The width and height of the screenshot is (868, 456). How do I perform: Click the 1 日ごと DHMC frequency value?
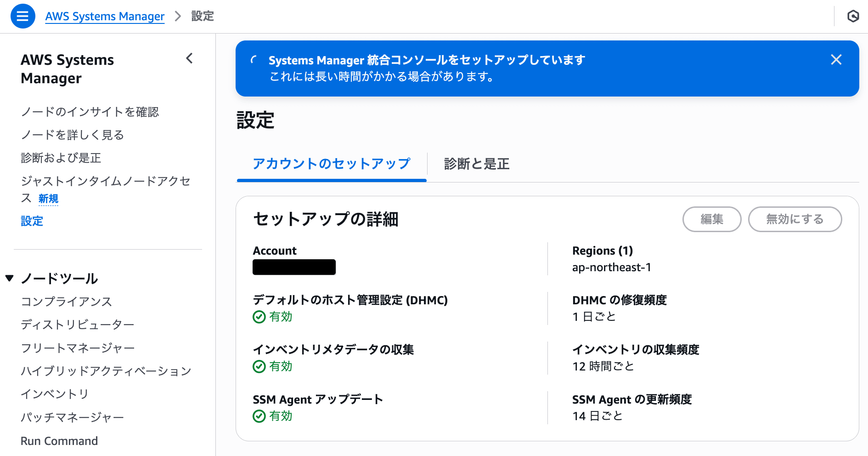(x=594, y=317)
